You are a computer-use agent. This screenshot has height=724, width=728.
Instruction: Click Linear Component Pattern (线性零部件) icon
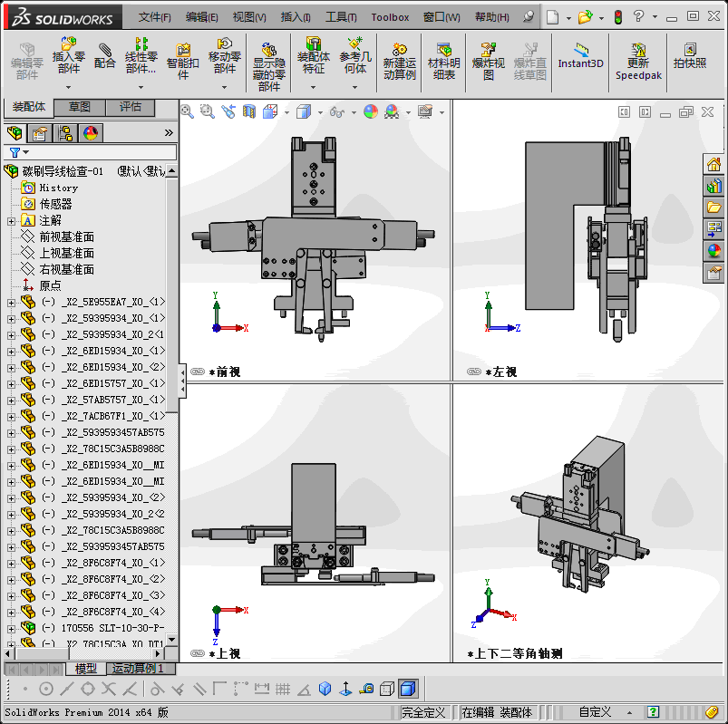[141, 55]
